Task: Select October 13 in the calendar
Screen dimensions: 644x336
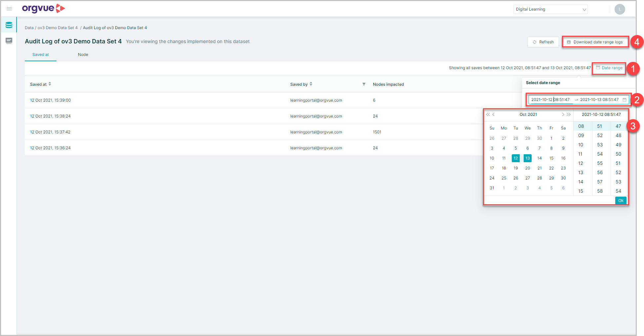Action: tap(528, 158)
